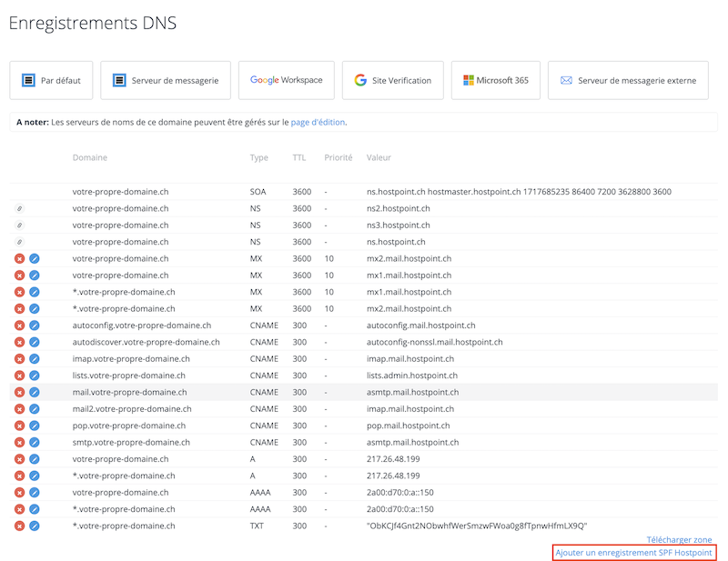Click the Type column header
Image resolution: width=728 pixels, height=561 pixels.
259,157
